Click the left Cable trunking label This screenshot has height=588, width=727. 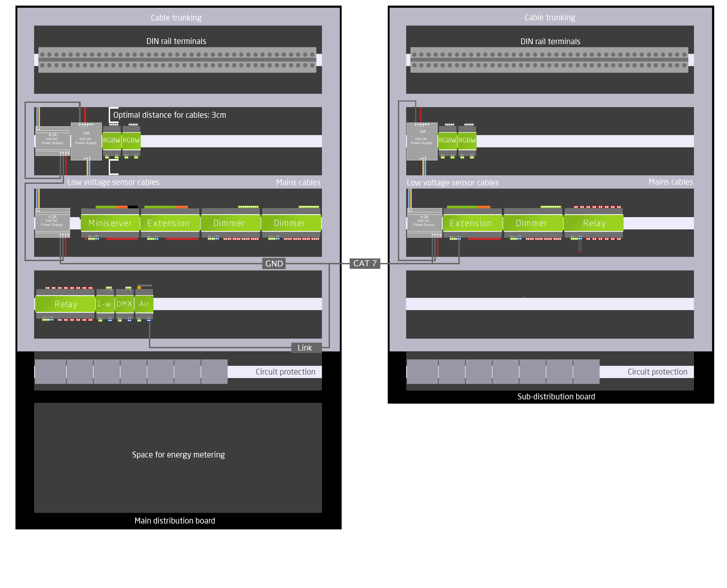point(176,18)
